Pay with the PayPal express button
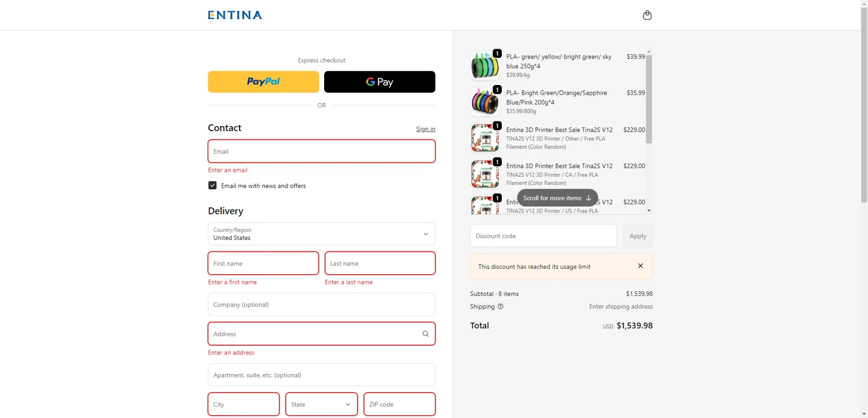Image resolution: width=868 pixels, height=418 pixels. click(x=263, y=82)
